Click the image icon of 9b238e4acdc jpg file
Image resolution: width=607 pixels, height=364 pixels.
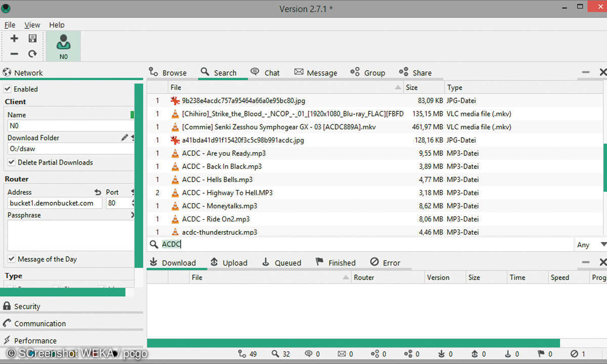(x=175, y=101)
